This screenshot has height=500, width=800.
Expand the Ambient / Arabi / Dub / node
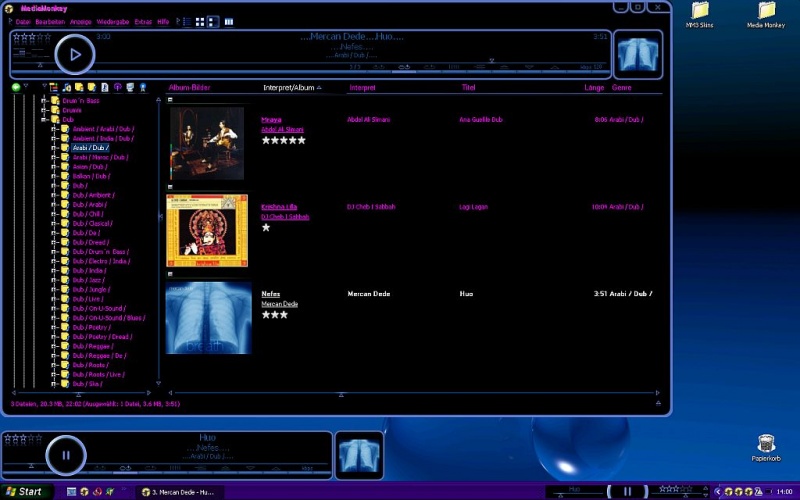[x=54, y=129]
